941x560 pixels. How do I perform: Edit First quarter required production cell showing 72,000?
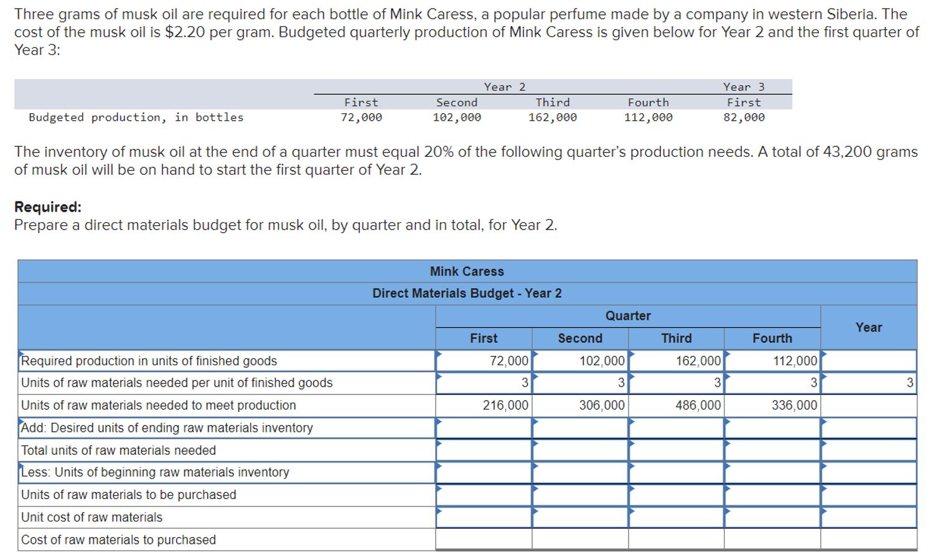click(484, 361)
